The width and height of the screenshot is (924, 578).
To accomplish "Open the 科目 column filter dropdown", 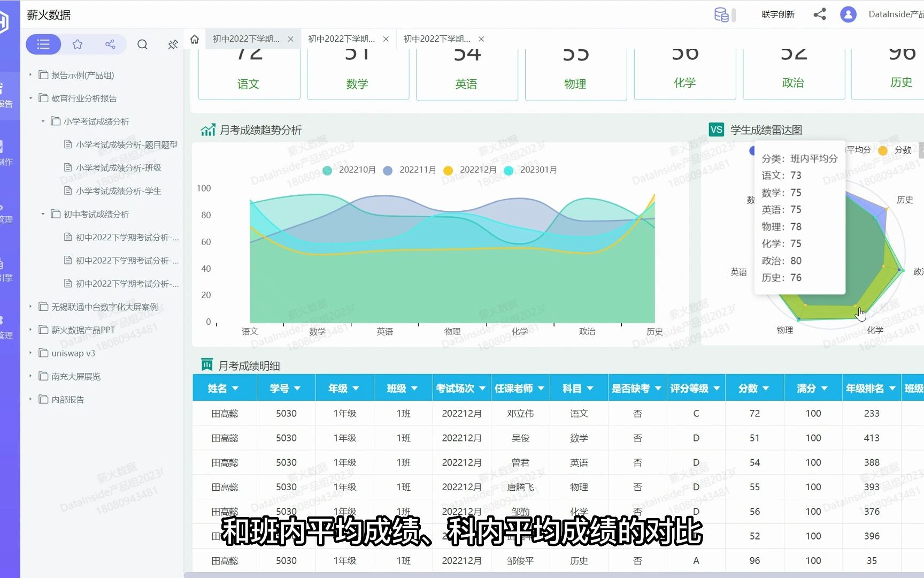I will point(590,389).
